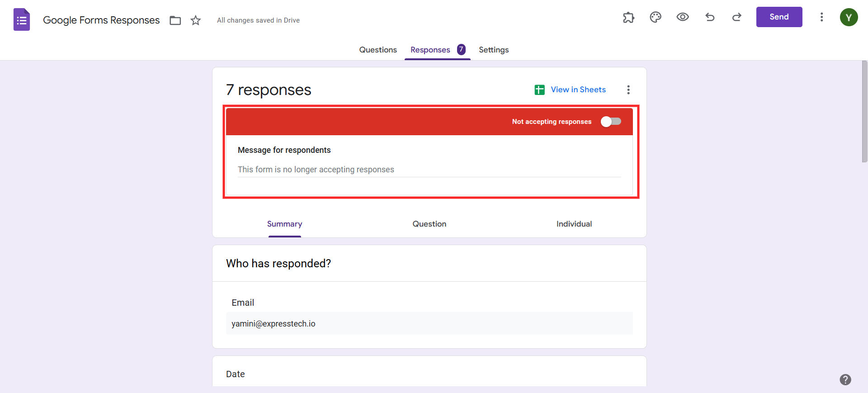Open the Settings tab

click(x=494, y=50)
